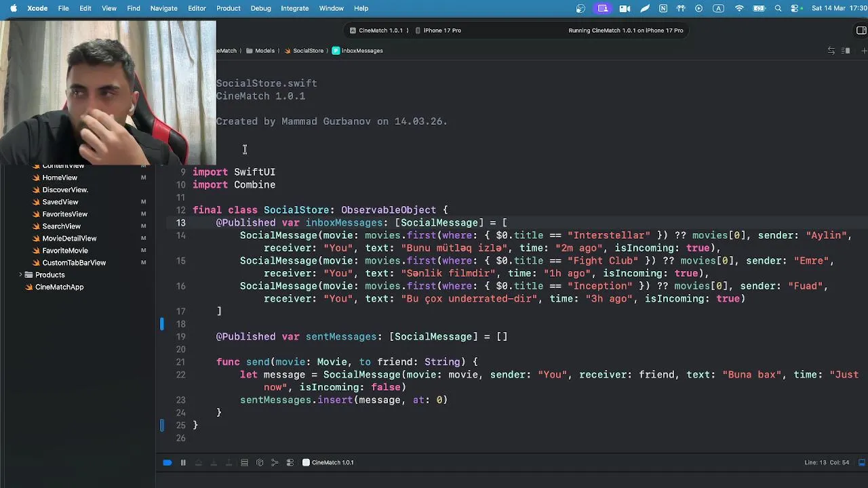Click the Swift icon beside CineMatchApp

click(28, 287)
